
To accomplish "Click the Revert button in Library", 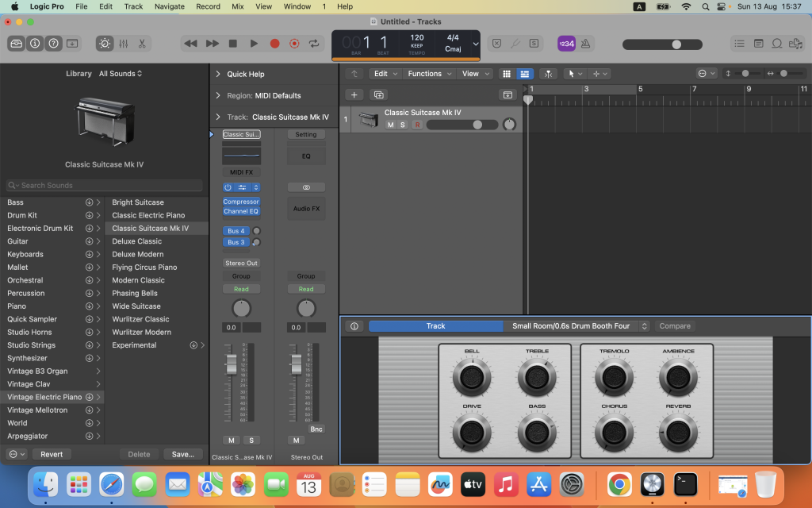I will coord(52,454).
